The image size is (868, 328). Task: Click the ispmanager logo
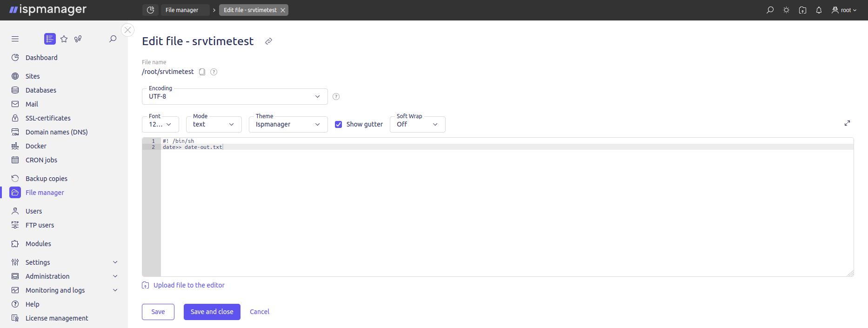(48, 10)
